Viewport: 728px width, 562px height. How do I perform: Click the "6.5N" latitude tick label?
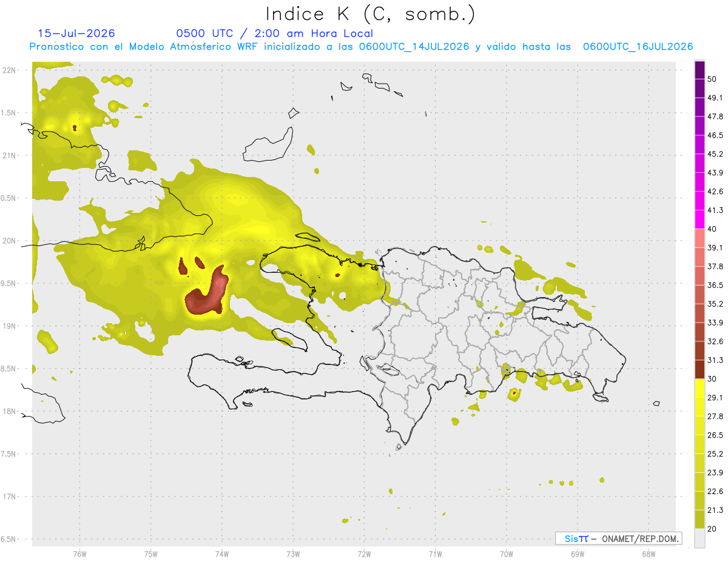(8, 539)
